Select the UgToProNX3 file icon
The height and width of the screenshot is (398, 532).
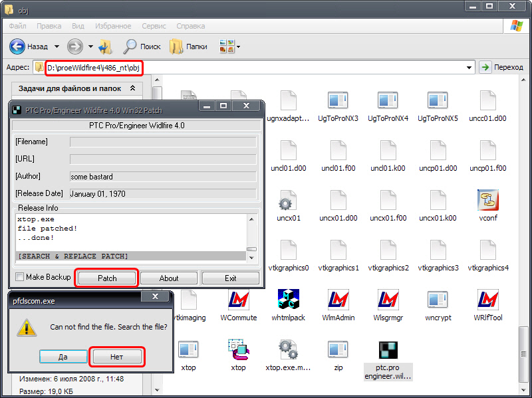(x=338, y=100)
